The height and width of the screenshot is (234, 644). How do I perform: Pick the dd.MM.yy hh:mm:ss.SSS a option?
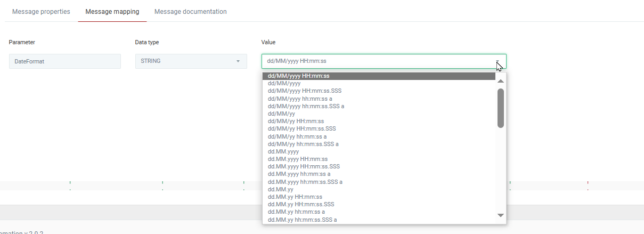click(302, 220)
